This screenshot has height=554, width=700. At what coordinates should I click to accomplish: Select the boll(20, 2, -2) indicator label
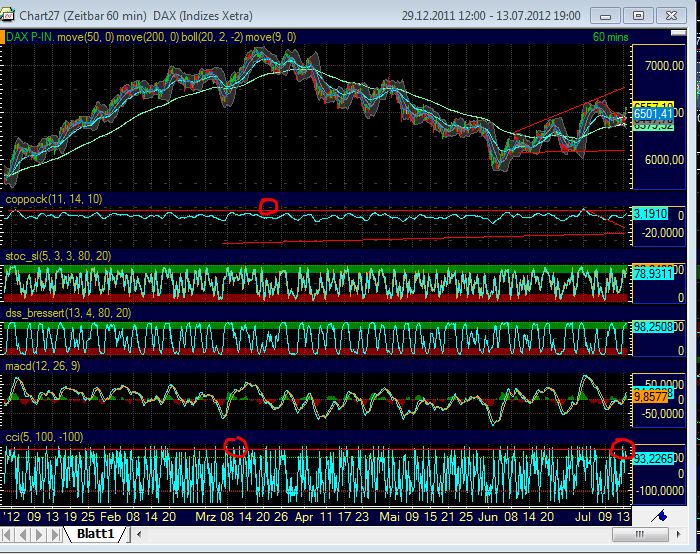pos(212,37)
